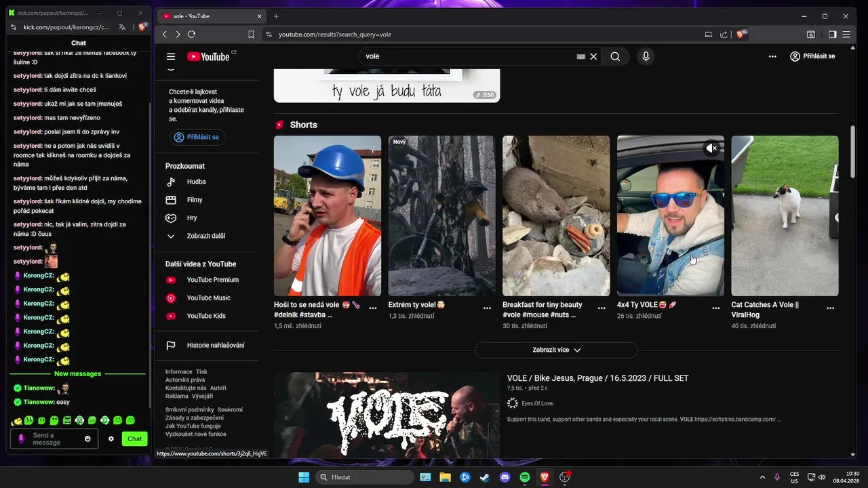The height and width of the screenshot is (488, 868).
Task: Go back in the Brave browser
Action: [x=165, y=35]
